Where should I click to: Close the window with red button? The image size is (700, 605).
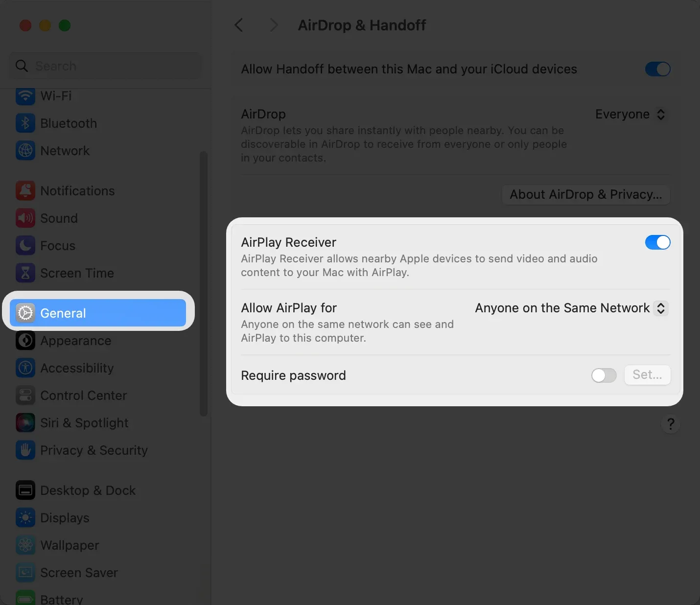[x=25, y=25]
